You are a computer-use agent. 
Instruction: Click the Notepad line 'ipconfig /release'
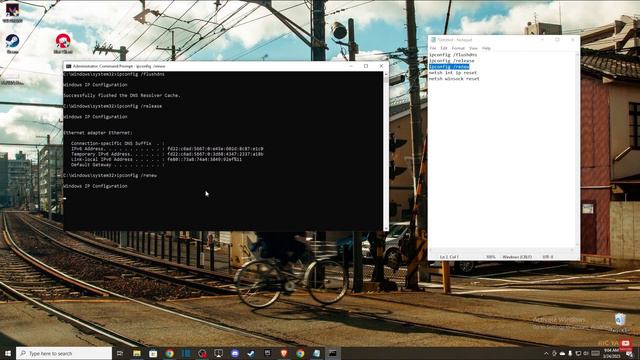pos(452,61)
